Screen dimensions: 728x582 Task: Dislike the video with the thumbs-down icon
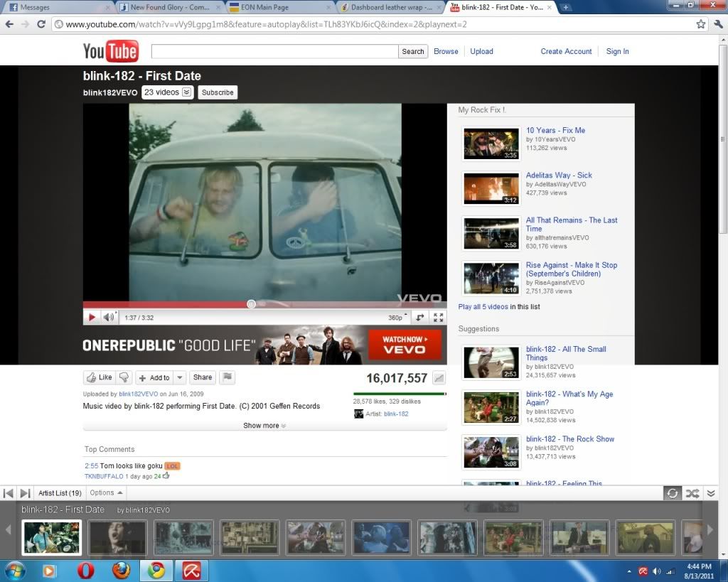[124, 377]
